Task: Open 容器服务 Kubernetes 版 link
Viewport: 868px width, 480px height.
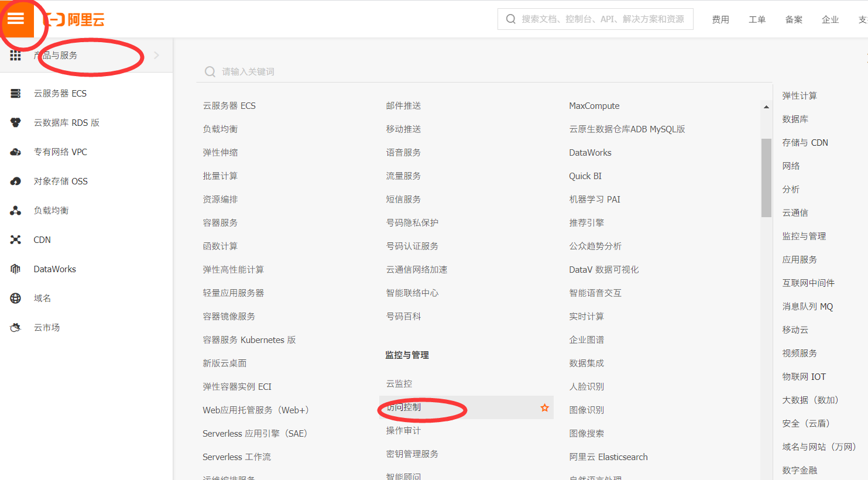Action: pos(249,340)
